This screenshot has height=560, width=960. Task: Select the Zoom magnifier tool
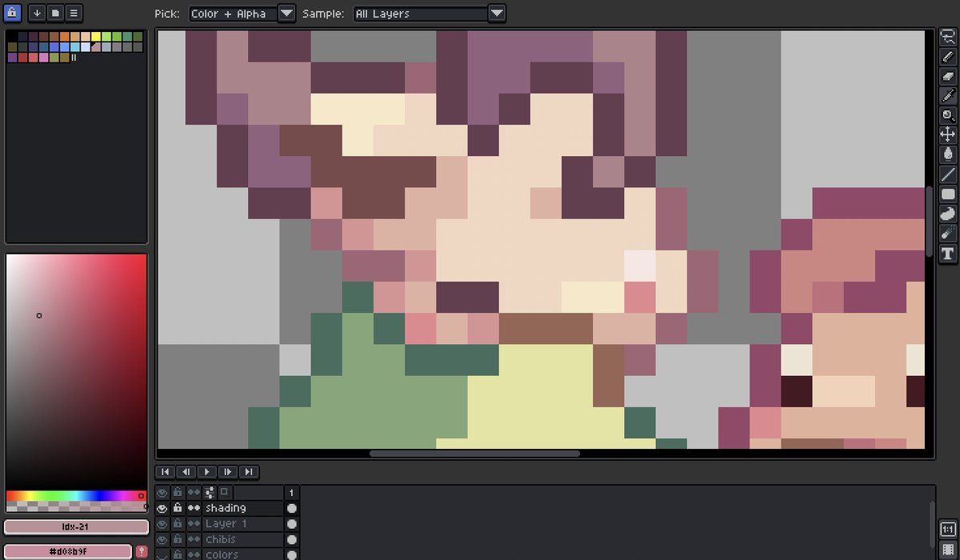tap(948, 115)
